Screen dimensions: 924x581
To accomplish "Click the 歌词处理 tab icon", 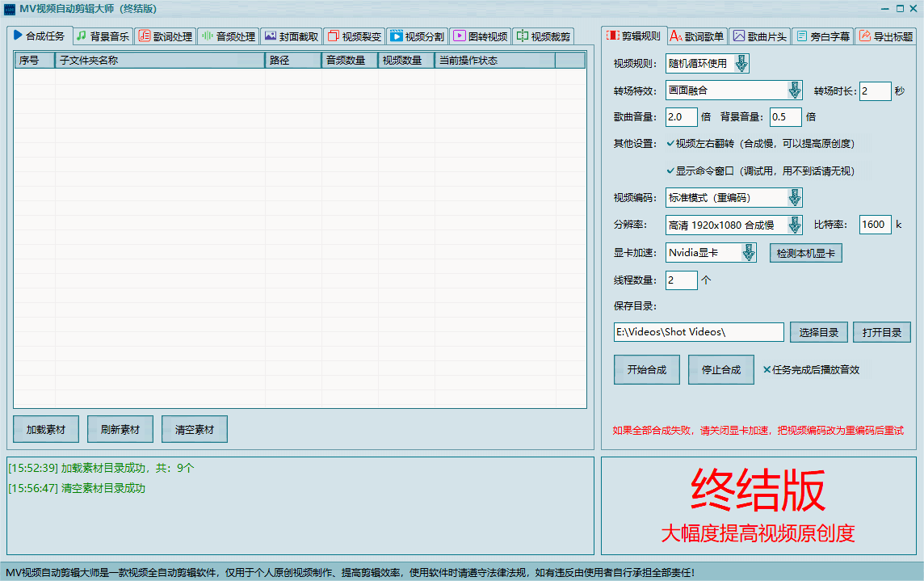I will tap(144, 36).
